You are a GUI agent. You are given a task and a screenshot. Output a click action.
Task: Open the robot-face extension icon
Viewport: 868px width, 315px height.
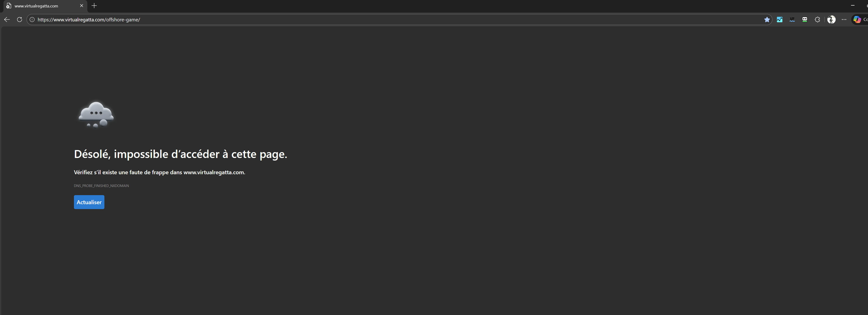805,20
